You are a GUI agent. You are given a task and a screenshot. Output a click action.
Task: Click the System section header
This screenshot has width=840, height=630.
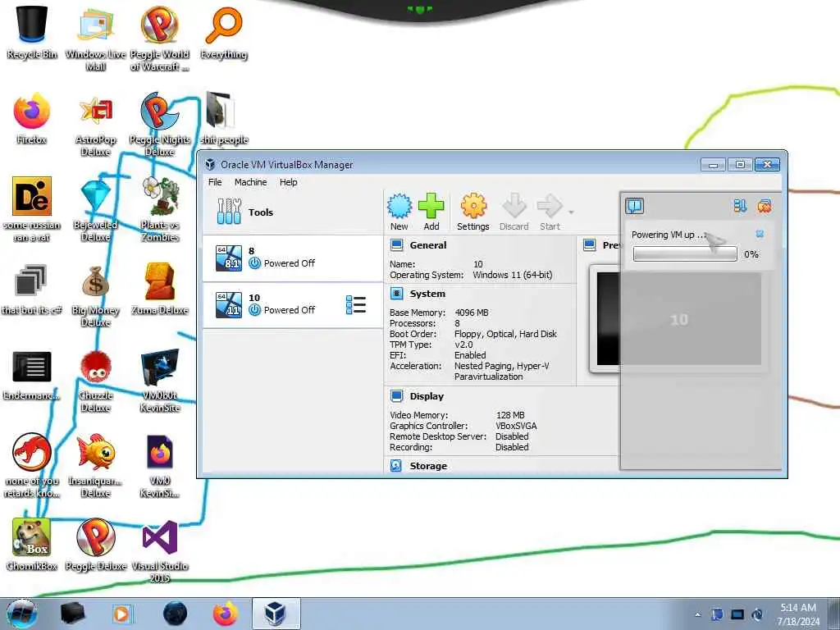click(427, 294)
